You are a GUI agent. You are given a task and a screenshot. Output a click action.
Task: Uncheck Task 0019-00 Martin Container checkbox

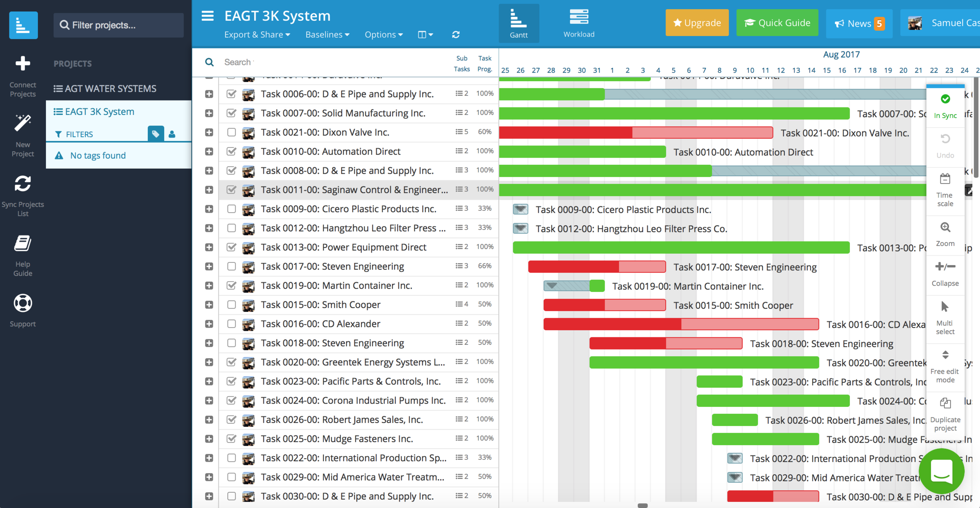(x=231, y=286)
